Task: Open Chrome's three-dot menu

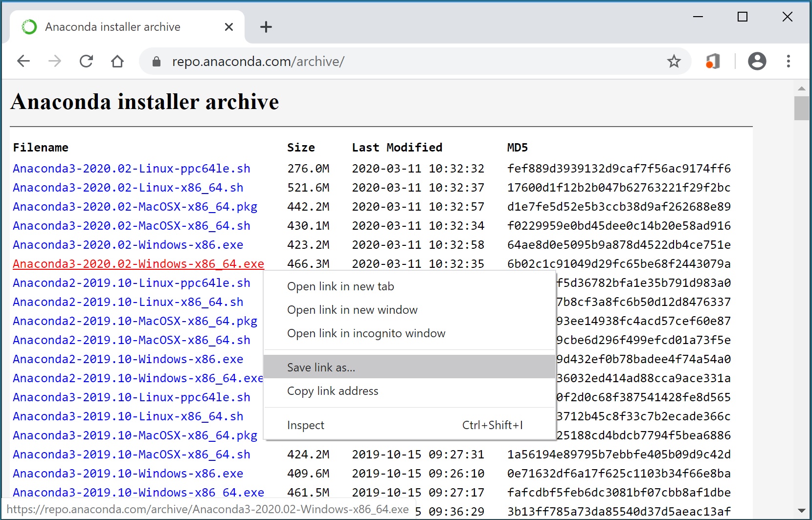Action: (x=788, y=61)
